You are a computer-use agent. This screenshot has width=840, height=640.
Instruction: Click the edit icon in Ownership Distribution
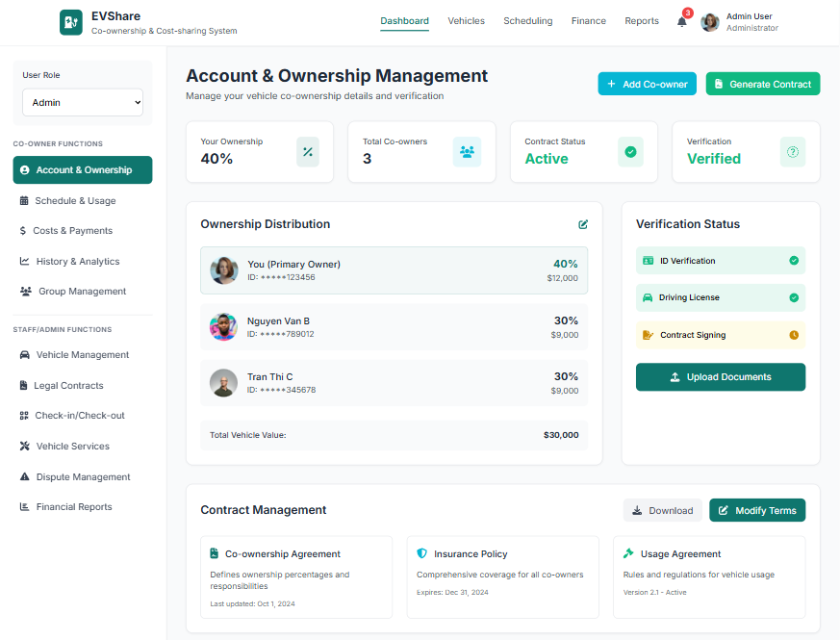(x=583, y=224)
